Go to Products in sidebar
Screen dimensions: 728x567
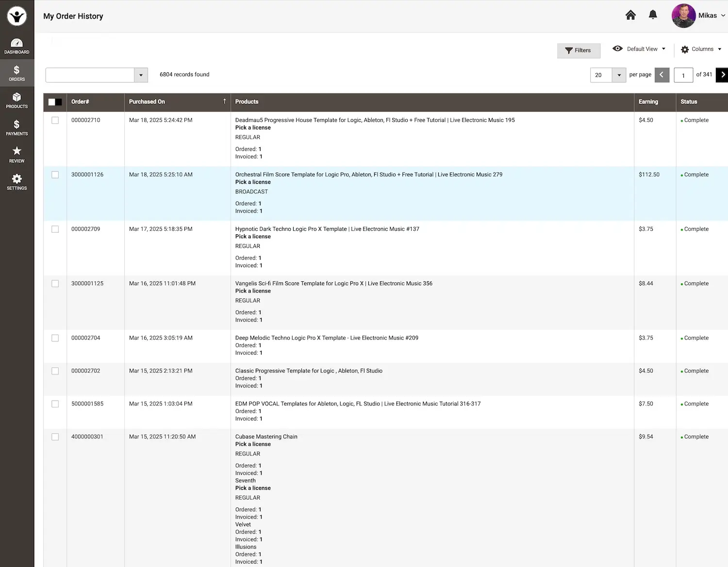point(17,100)
